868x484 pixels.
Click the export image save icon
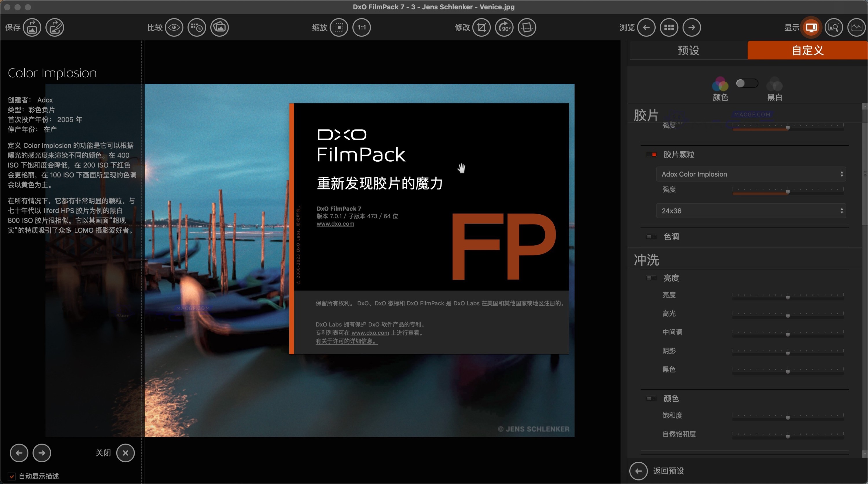32,27
